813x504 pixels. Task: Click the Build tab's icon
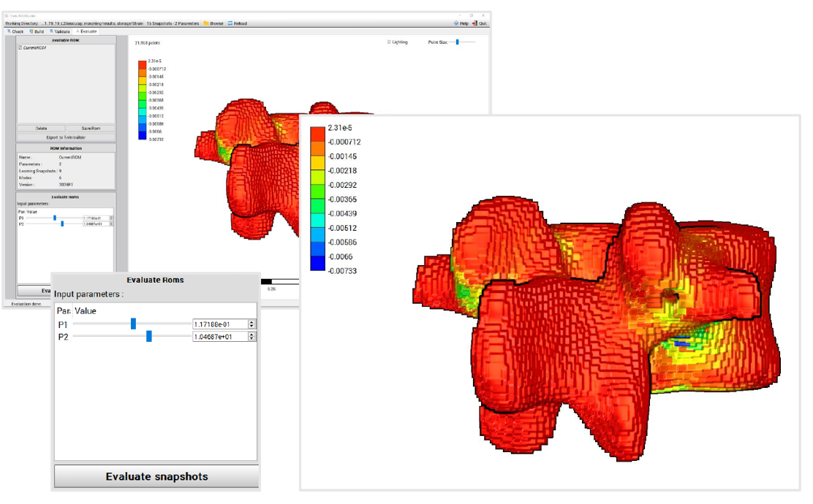click(31, 31)
